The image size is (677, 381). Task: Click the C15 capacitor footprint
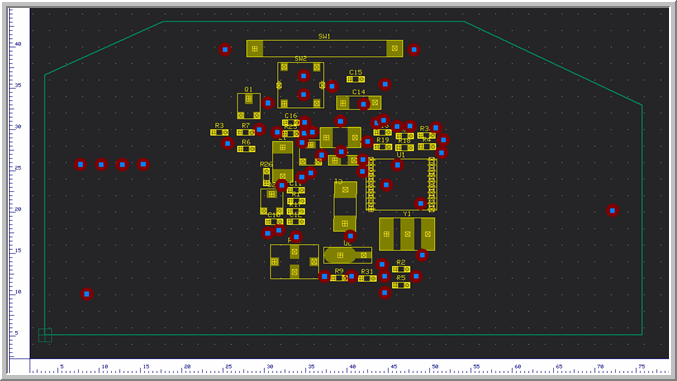pyautogui.click(x=356, y=79)
